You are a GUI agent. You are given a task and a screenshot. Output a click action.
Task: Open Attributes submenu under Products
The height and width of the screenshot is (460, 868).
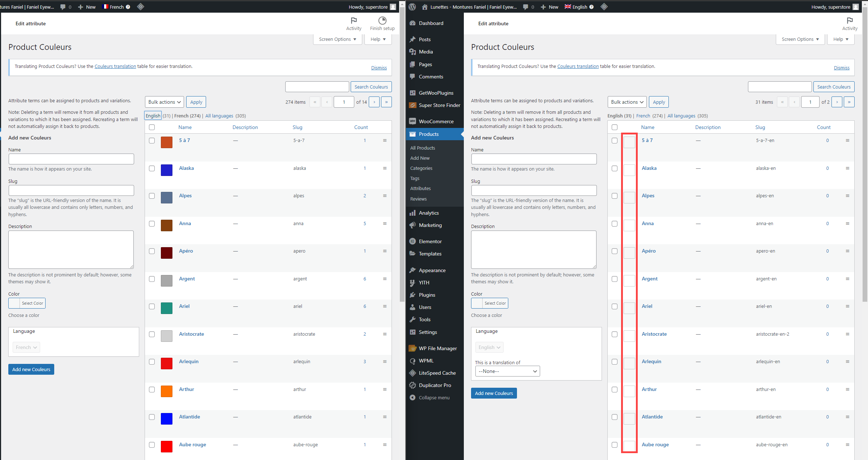420,188
